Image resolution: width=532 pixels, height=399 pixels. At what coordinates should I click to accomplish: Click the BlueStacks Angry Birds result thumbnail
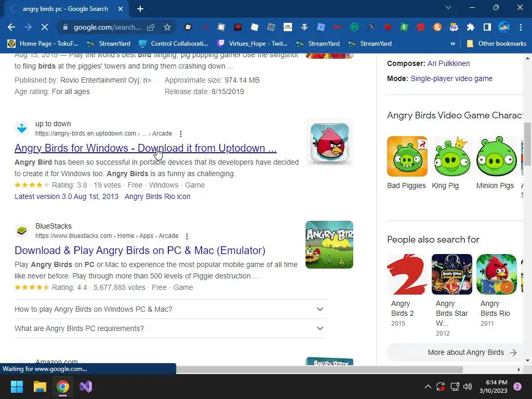click(329, 245)
